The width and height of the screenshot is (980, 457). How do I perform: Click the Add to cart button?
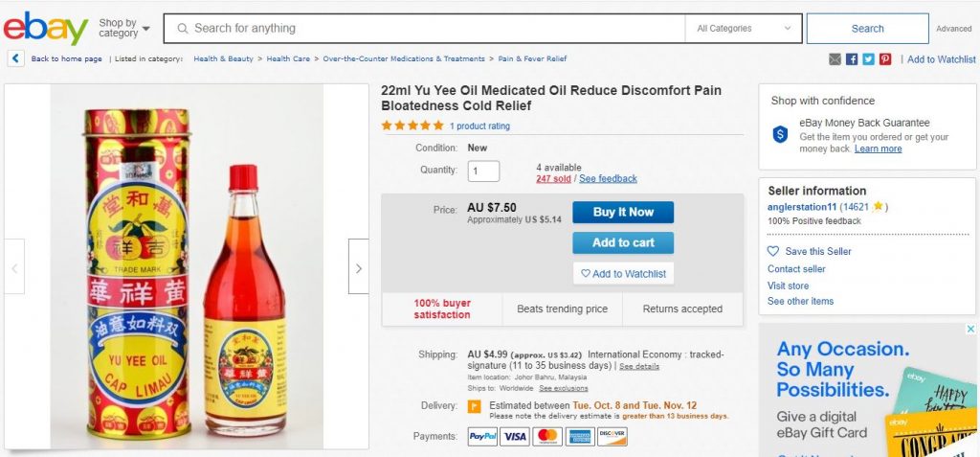coord(623,242)
